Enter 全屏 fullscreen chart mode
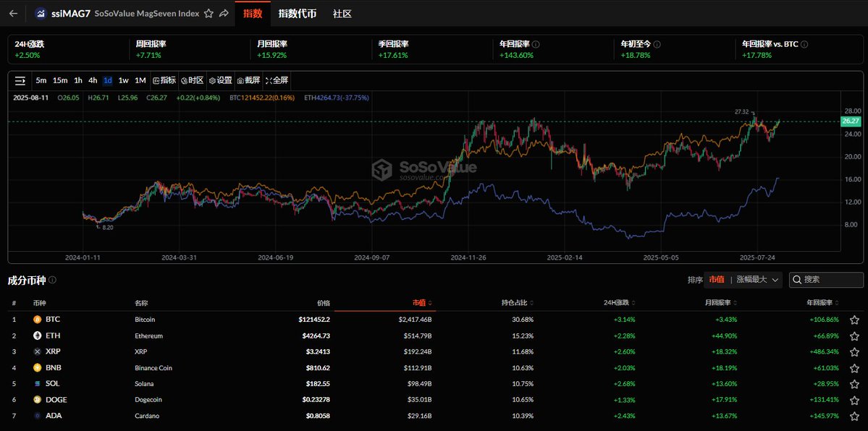The width and height of the screenshot is (868, 431). [x=277, y=80]
